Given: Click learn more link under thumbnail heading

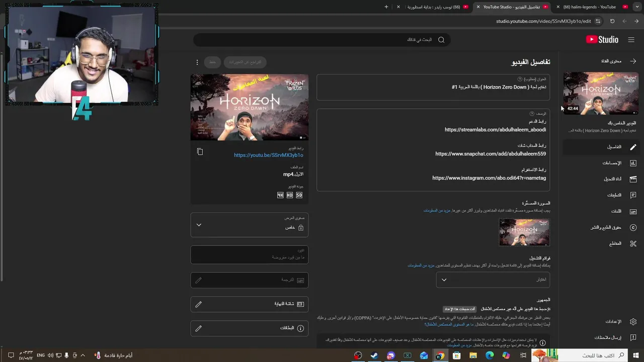Looking at the screenshot, I should pos(436,210).
